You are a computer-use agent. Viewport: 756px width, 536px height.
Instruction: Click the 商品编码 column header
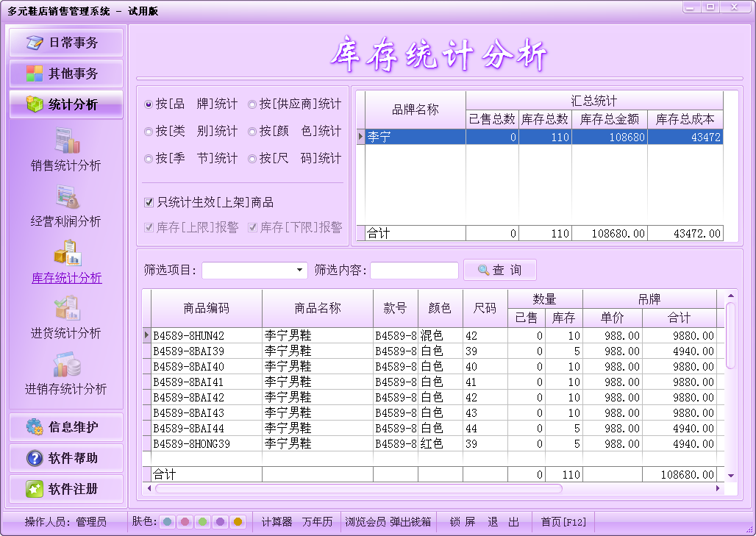[x=207, y=309]
